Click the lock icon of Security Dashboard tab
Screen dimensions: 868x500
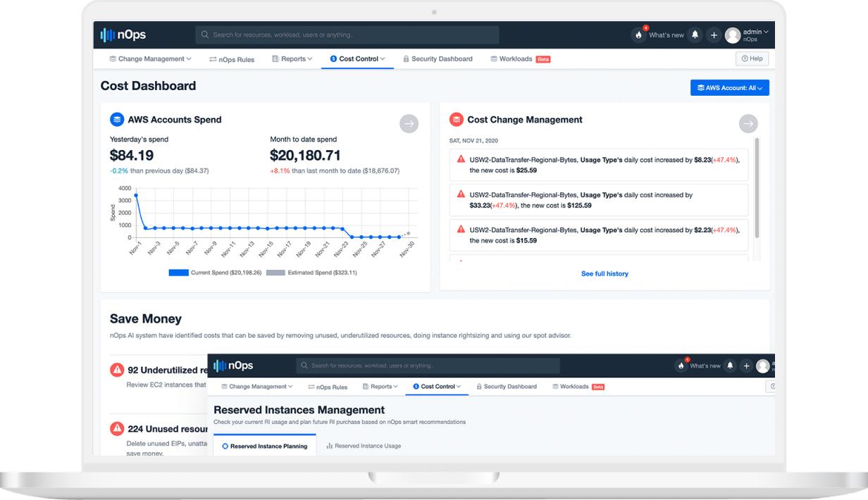[407, 59]
